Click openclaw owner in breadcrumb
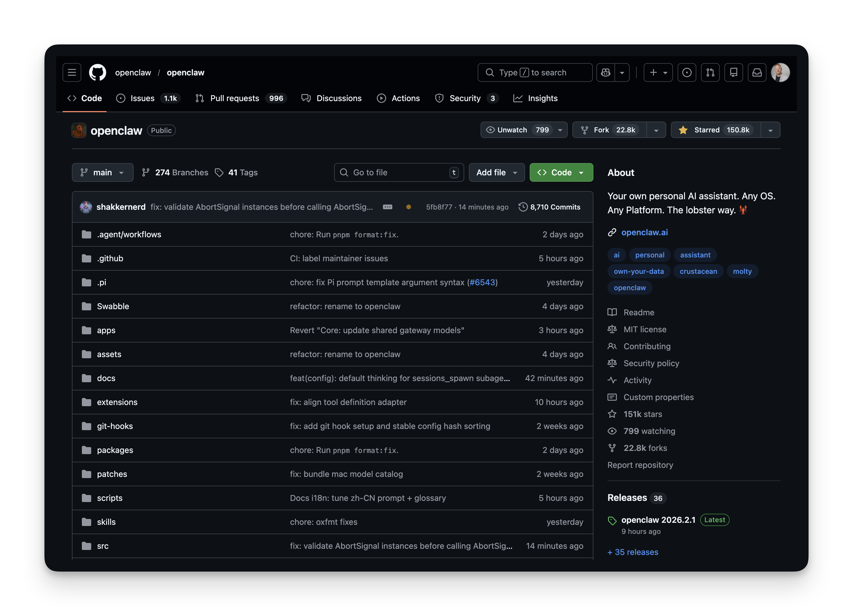This screenshot has width=853, height=616. click(133, 72)
